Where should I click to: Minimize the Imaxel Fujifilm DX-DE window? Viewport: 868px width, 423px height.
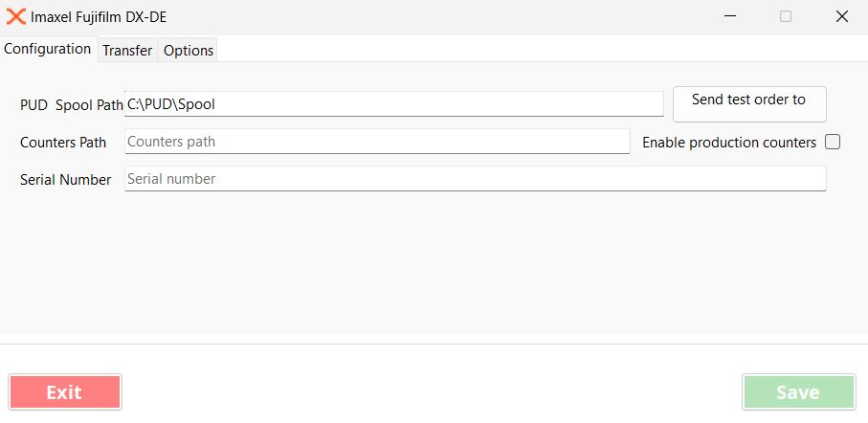(729, 16)
